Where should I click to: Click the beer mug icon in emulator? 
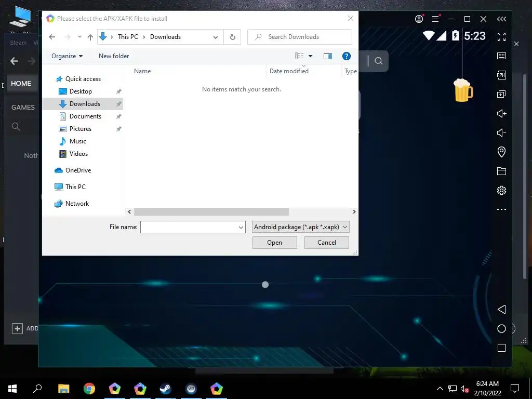coord(463,90)
